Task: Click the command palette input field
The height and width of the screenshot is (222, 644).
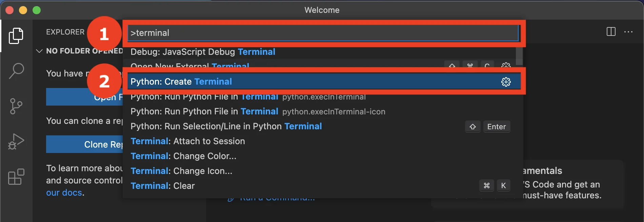Action: pos(323,33)
